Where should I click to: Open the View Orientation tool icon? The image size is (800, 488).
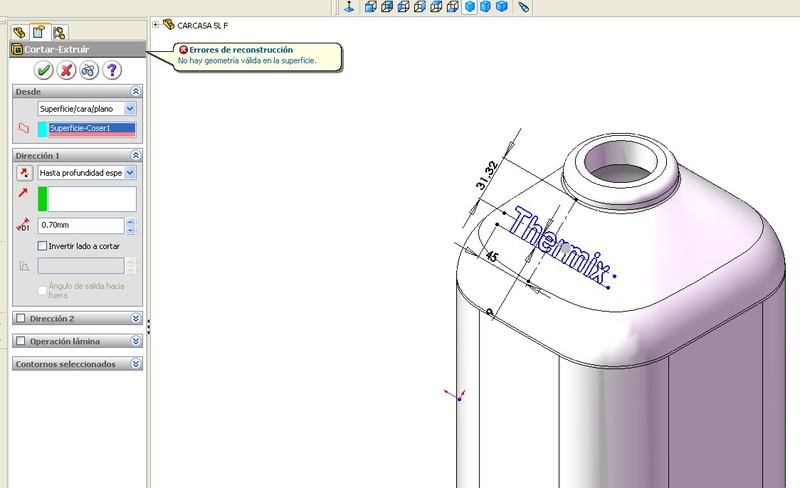pyautogui.click(x=523, y=7)
